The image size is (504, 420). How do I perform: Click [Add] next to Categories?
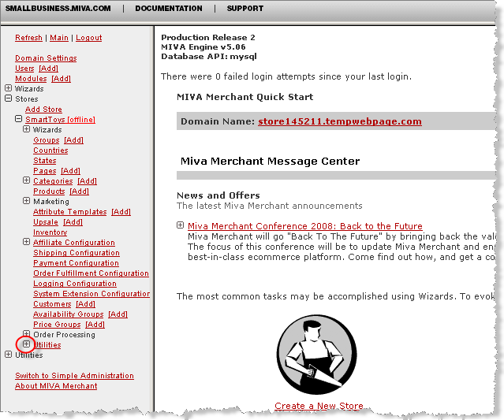point(87,181)
